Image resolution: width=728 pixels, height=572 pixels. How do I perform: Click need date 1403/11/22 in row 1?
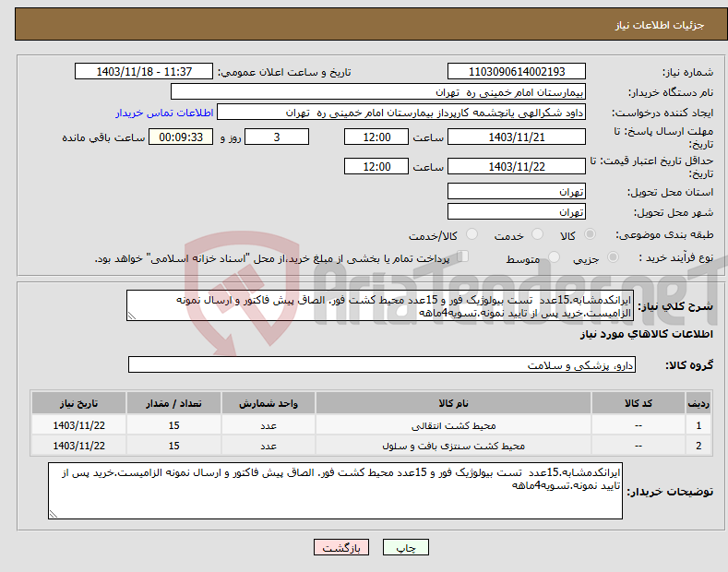point(79,425)
